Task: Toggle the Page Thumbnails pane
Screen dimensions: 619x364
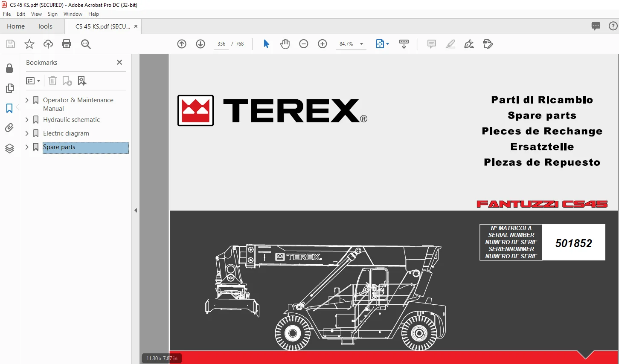Action: point(9,88)
